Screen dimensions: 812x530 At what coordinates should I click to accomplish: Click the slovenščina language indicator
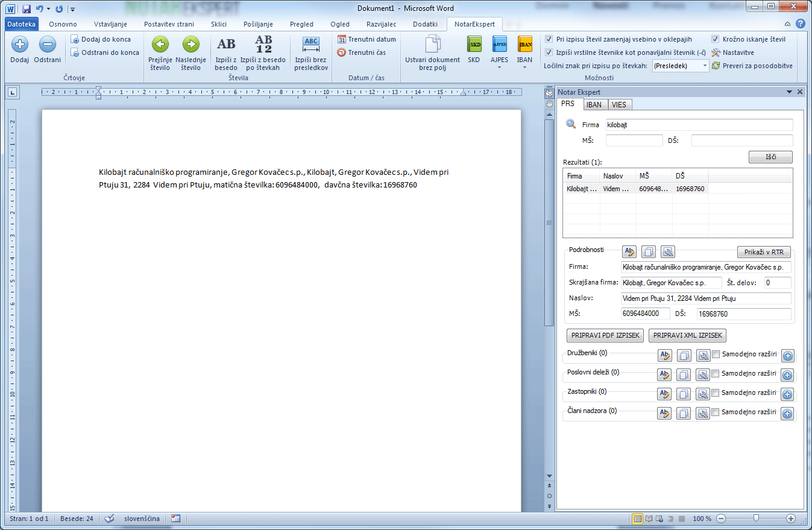[x=142, y=519]
